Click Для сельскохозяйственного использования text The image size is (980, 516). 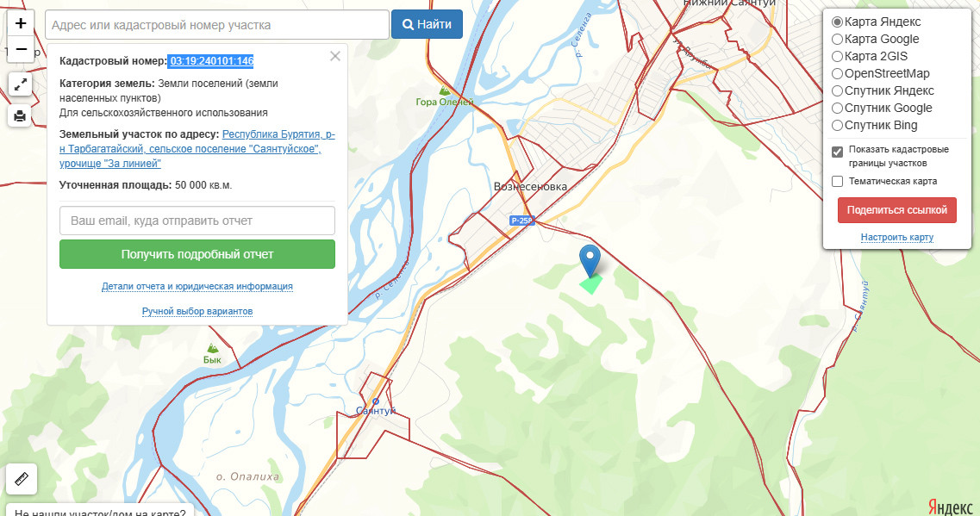pyautogui.click(x=163, y=113)
